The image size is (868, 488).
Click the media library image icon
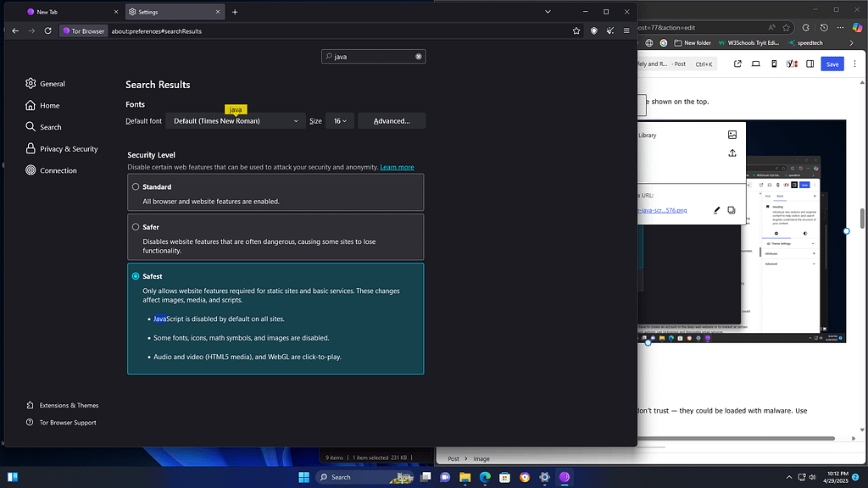pos(732,135)
